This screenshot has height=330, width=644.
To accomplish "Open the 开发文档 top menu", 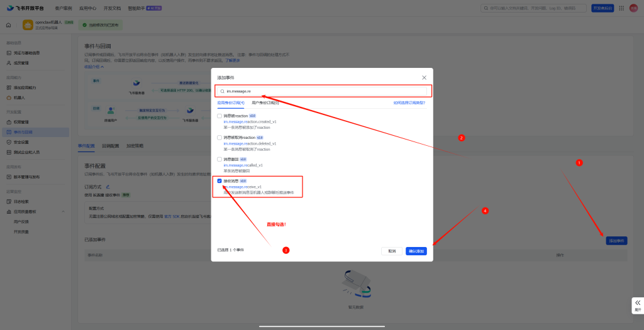I will tap(112, 8).
